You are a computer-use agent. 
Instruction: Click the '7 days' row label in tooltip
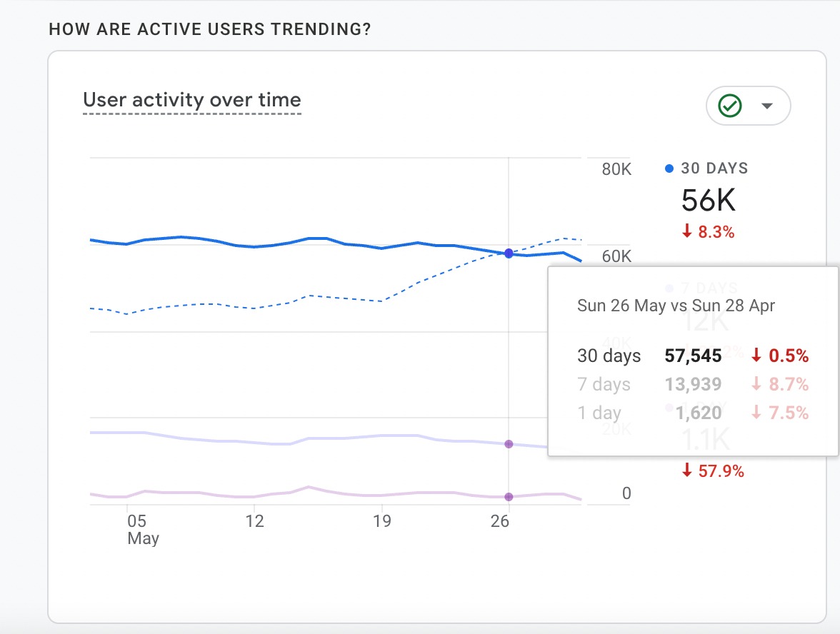pos(604,384)
